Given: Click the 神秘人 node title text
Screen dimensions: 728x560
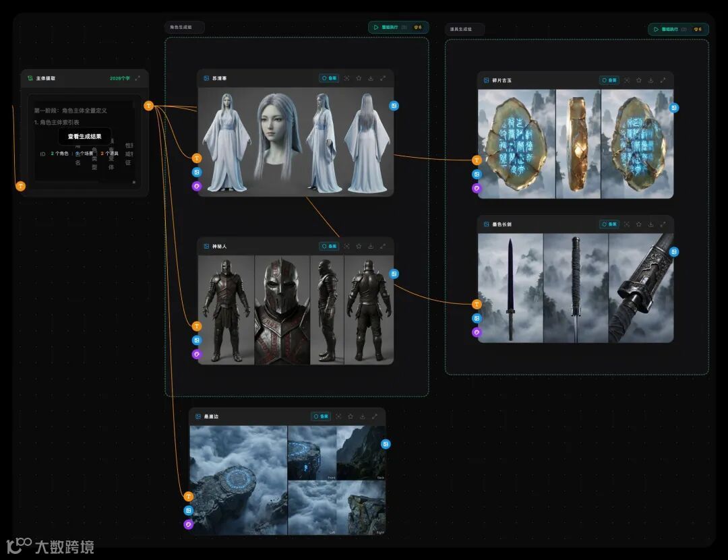Looking at the screenshot, I should click(219, 247).
